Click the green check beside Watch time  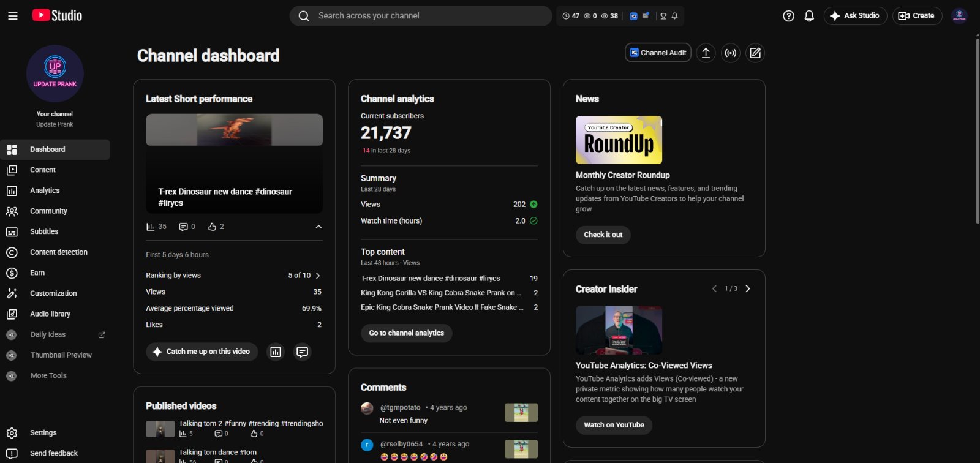[533, 221]
